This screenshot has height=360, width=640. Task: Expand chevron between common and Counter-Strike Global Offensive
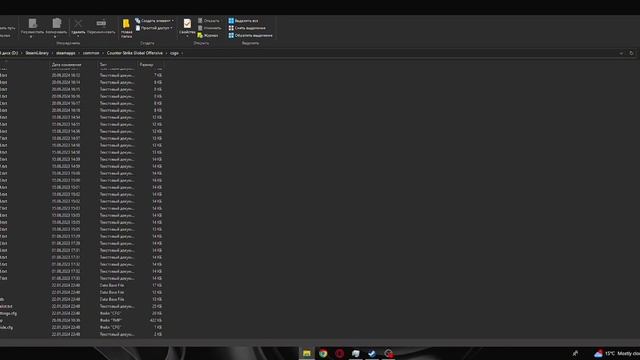pos(103,53)
